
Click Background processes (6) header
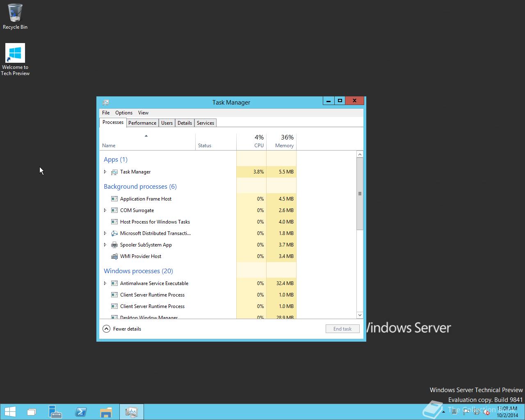pyautogui.click(x=140, y=187)
